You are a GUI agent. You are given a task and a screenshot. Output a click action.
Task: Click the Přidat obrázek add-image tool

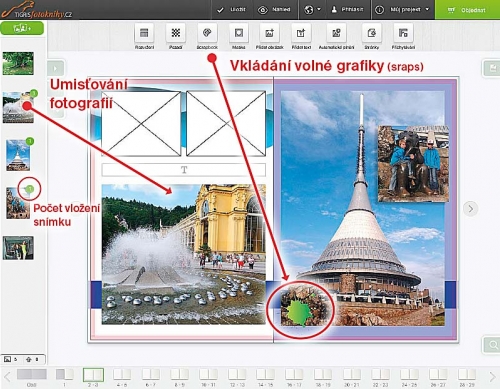(x=269, y=33)
